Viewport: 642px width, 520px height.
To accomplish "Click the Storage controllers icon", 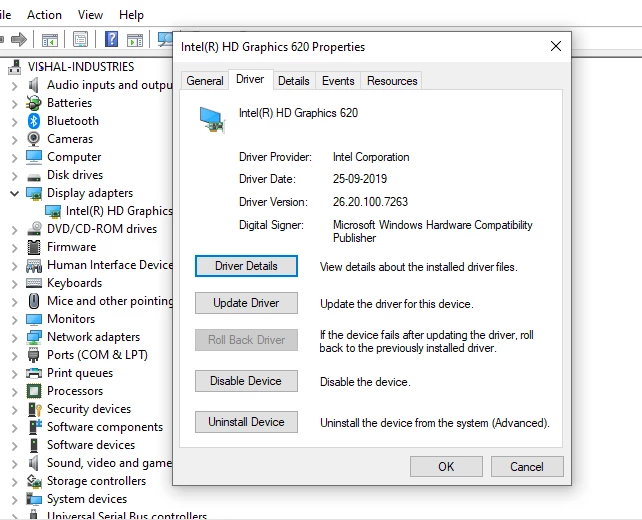I will [34, 481].
